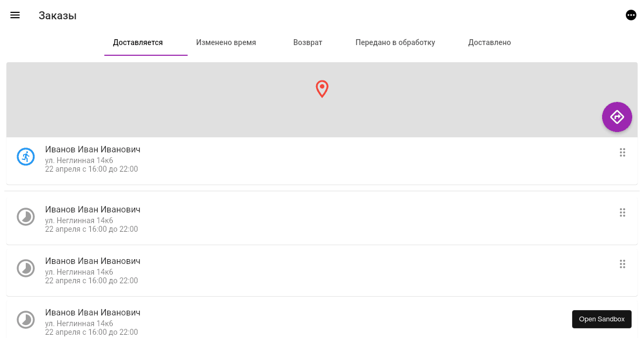The image size is (644, 338).
Task: Open the hamburger navigation menu
Action: (x=15, y=16)
